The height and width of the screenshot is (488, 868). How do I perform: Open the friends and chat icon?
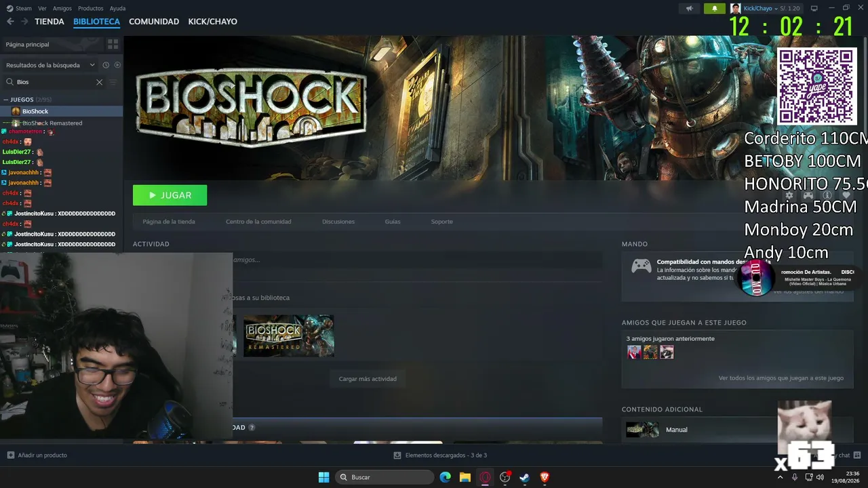pos(857,455)
